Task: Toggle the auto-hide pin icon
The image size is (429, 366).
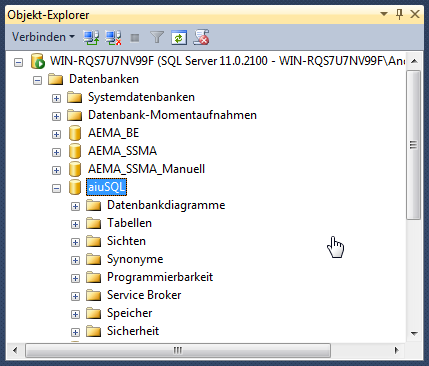Action: point(399,14)
